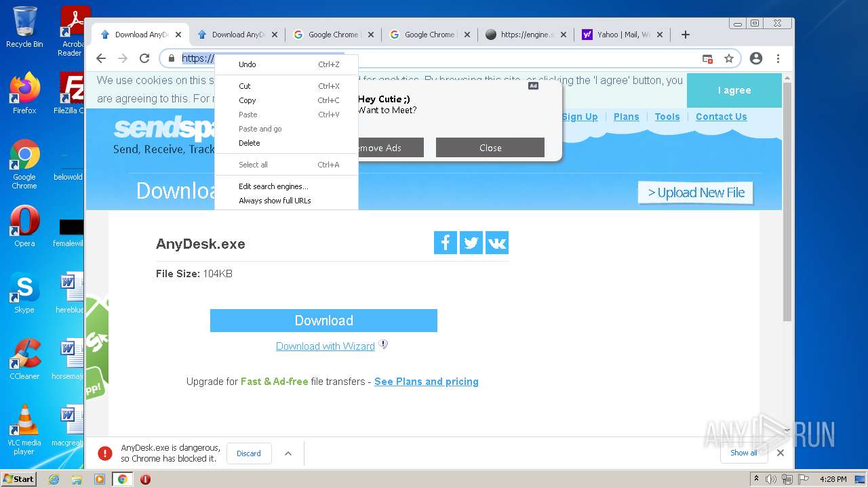The width and height of the screenshot is (868, 488).
Task: Click the Ad badge on popup
Action: [534, 86]
